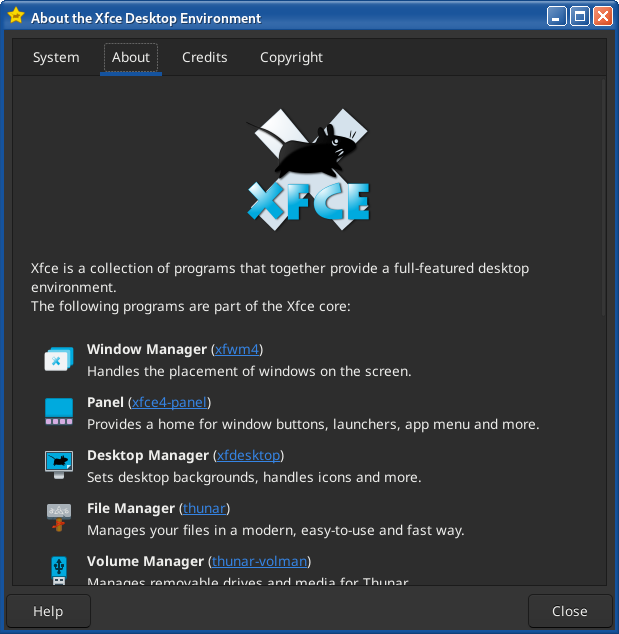Click 'Xfce is a collection of programs' paragraph

click(280, 278)
